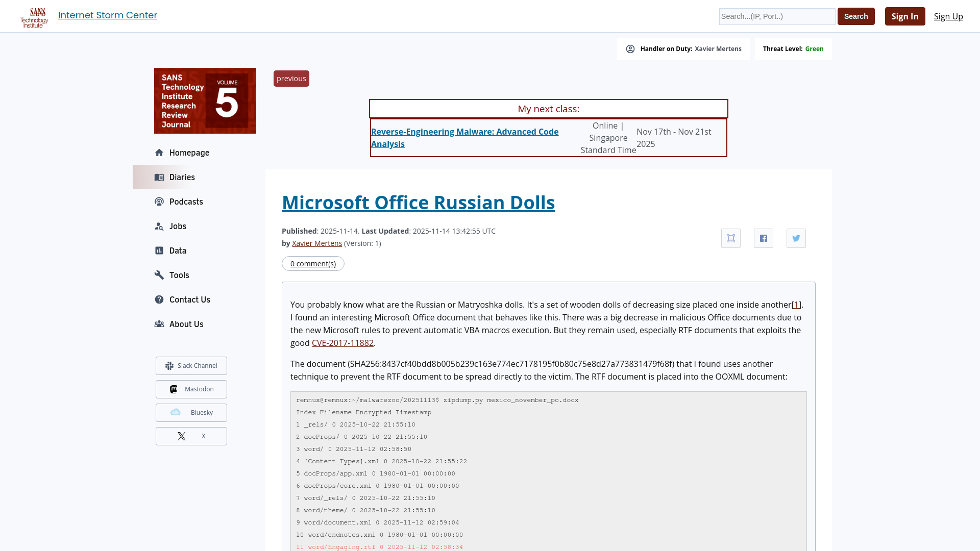The image size is (980, 551).
Task: Click the Handler on Duty profile icon
Action: [631, 48]
